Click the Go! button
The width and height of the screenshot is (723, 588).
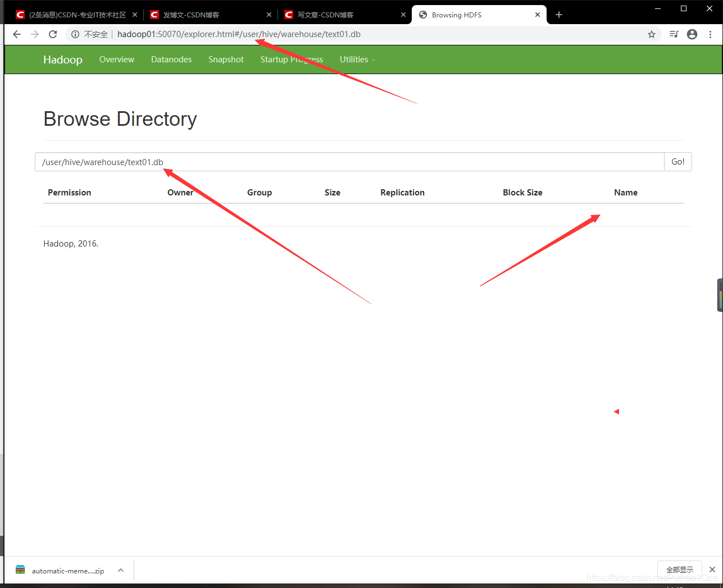(678, 162)
